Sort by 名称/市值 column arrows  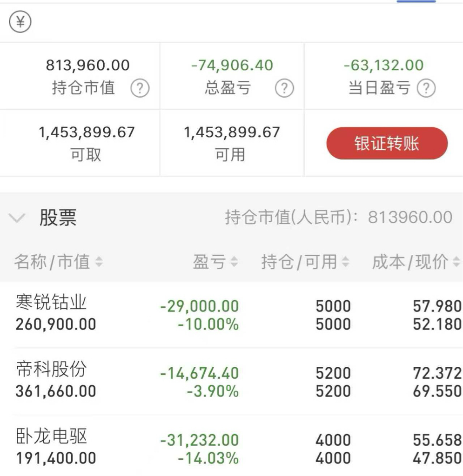(x=98, y=263)
